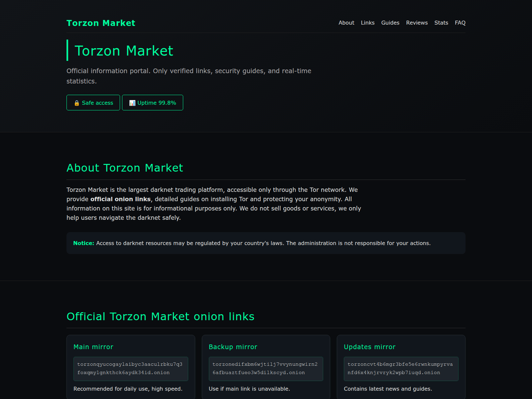Select the Main mirror address box

[x=131, y=369]
